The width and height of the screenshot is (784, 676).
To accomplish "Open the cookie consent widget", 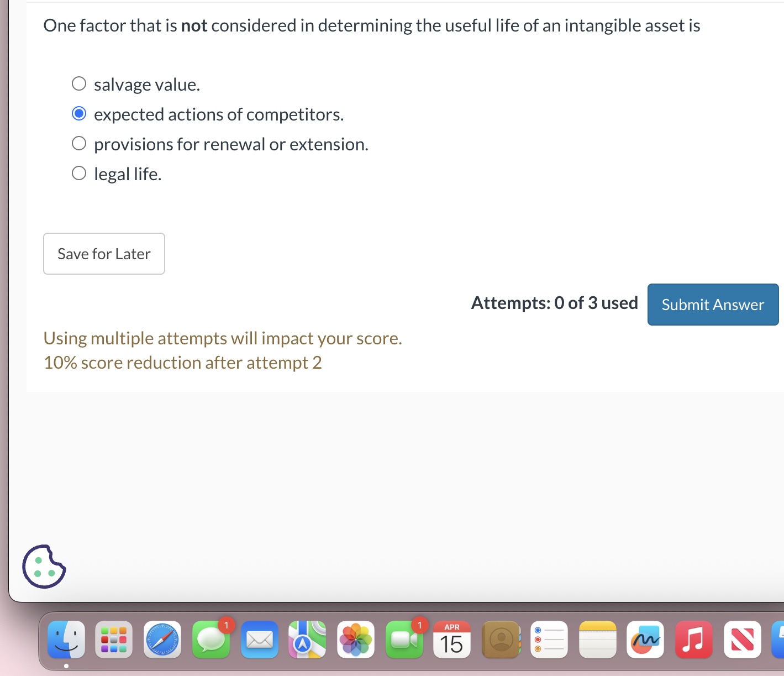I will coord(44,567).
